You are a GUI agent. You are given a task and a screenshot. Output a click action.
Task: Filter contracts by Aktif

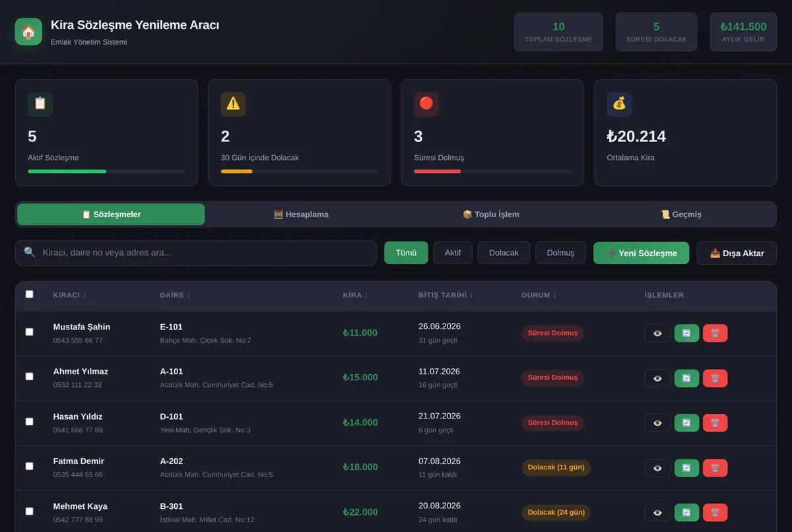click(x=453, y=253)
